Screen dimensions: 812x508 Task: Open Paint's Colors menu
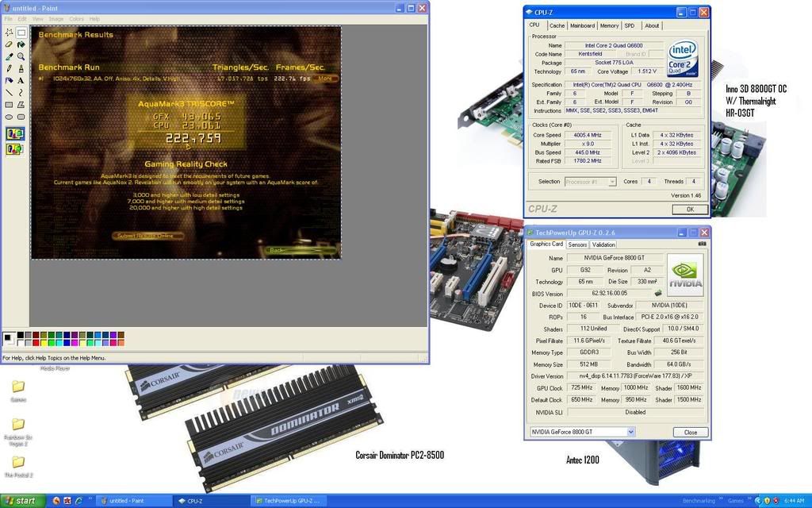pyautogui.click(x=76, y=19)
